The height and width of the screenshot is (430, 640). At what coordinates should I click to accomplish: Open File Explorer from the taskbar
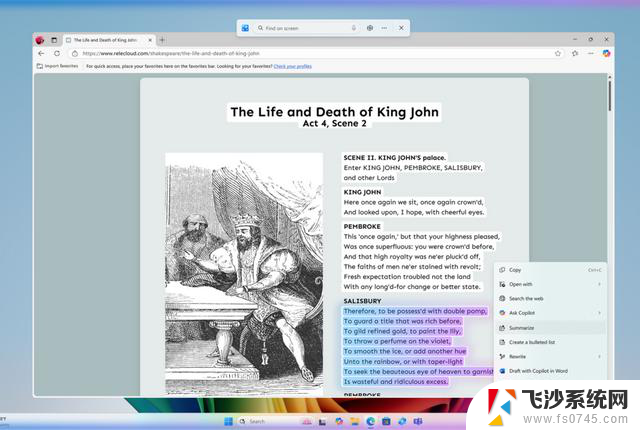[355, 421]
